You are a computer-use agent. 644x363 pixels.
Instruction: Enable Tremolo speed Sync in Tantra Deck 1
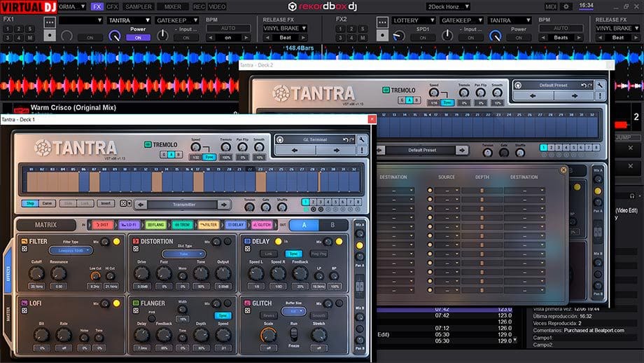pyautogui.click(x=209, y=157)
